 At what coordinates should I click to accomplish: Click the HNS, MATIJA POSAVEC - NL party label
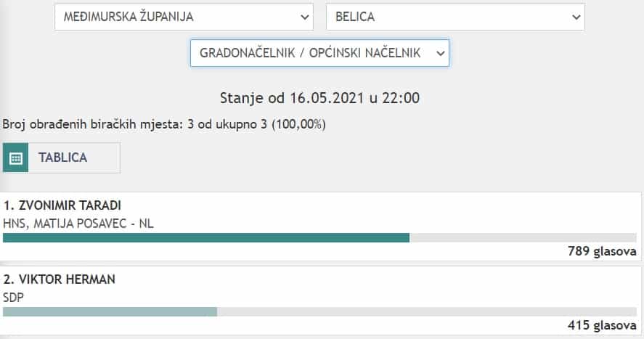coord(78,222)
